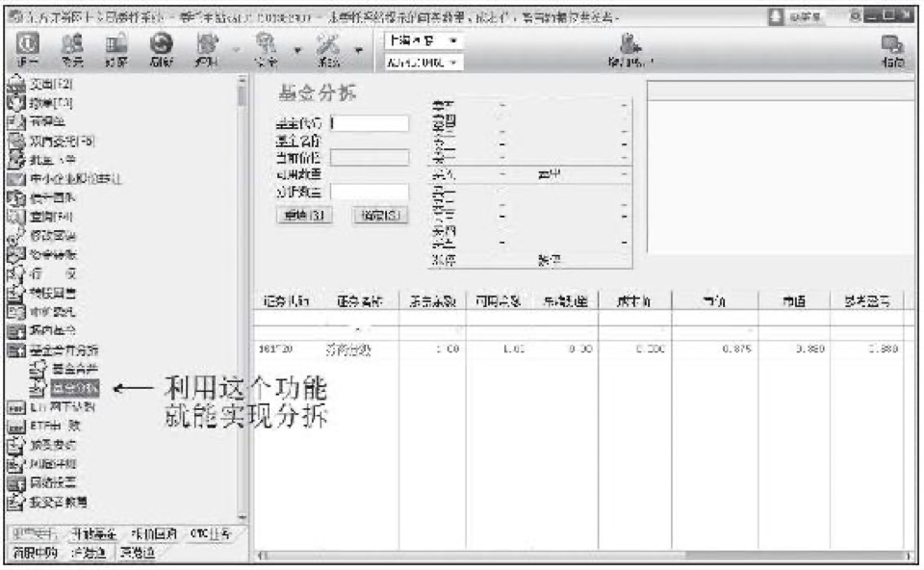Click the 批量下单 sidebar icon
The image size is (924, 570).
16,160
